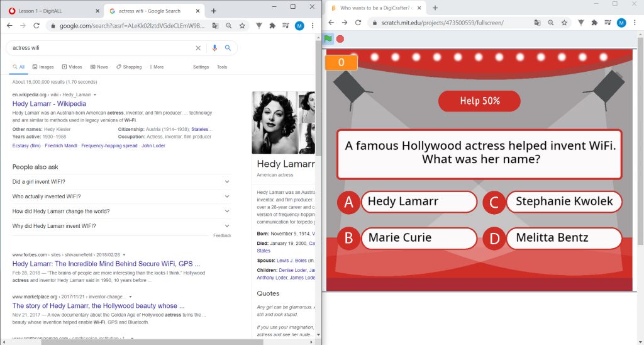Click the Feedback link under People also ask

(222, 235)
